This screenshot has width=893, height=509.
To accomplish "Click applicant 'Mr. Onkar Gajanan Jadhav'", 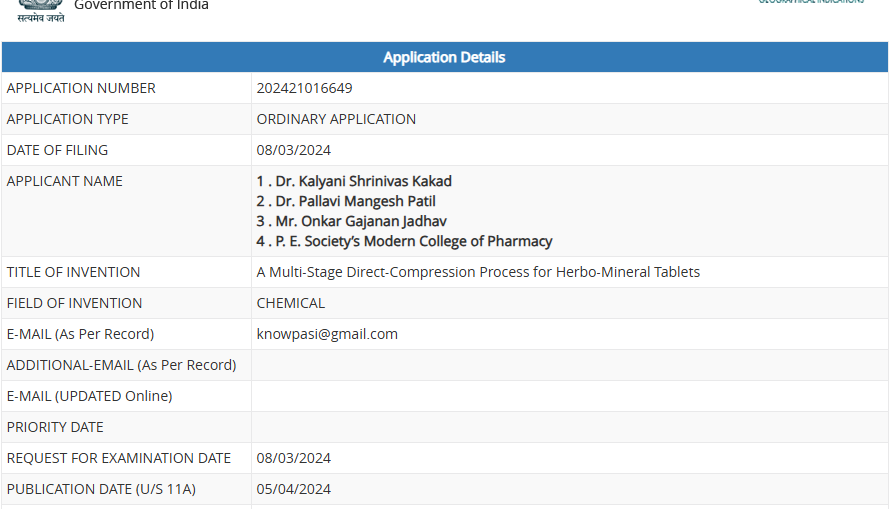I will [x=361, y=221].
